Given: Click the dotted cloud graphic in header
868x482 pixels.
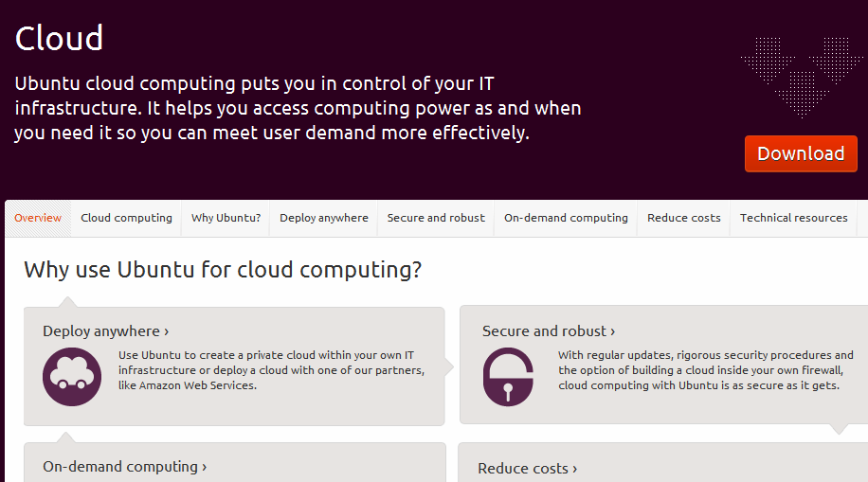Looking at the screenshot, I should 803,77.
